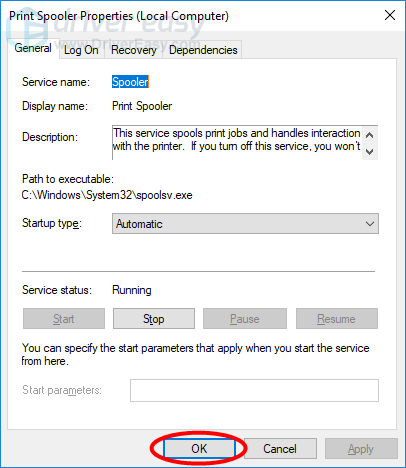Click the Resume service button

337,319
